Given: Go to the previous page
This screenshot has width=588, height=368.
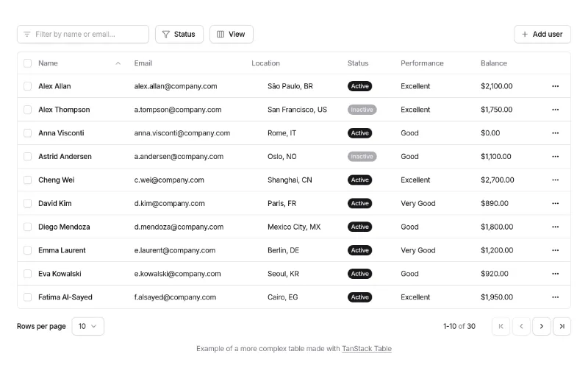Looking at the screenshot, I should [521, 326].
